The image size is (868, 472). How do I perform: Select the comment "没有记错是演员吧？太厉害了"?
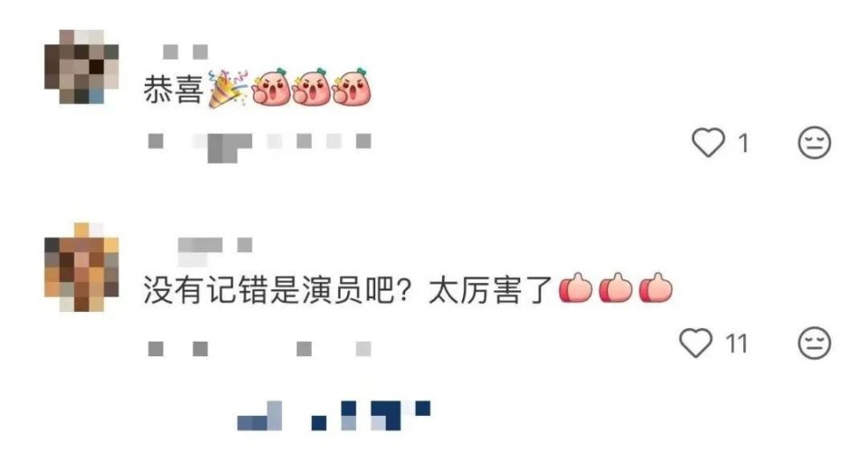click(x=348, y=289)
